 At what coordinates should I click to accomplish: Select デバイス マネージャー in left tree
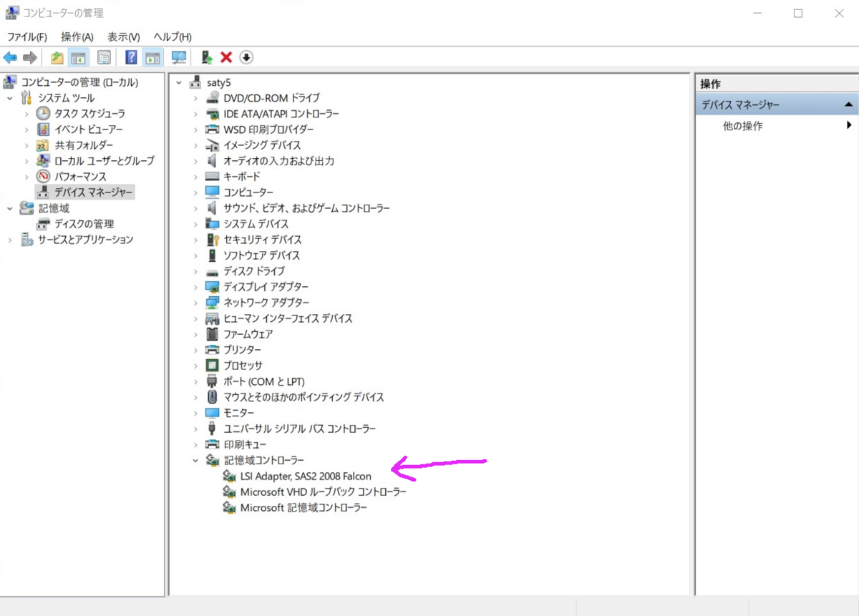pos(94,192)
